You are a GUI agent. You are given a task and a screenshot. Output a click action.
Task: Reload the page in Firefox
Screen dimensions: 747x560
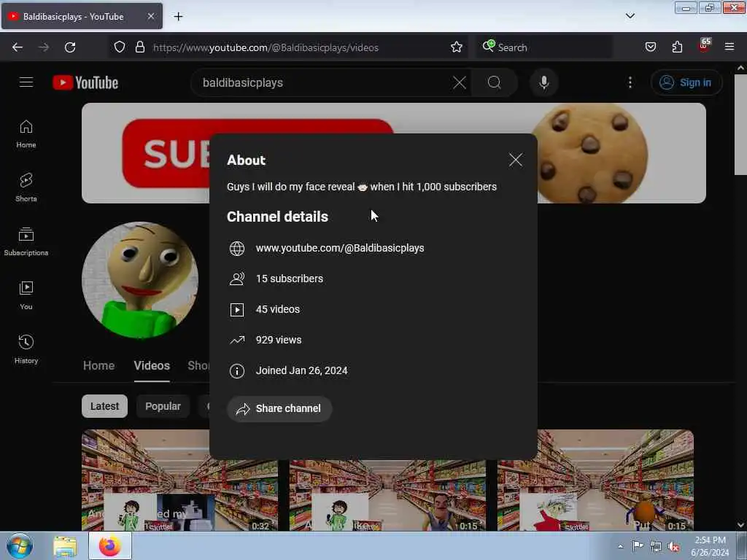click(70, 47)
